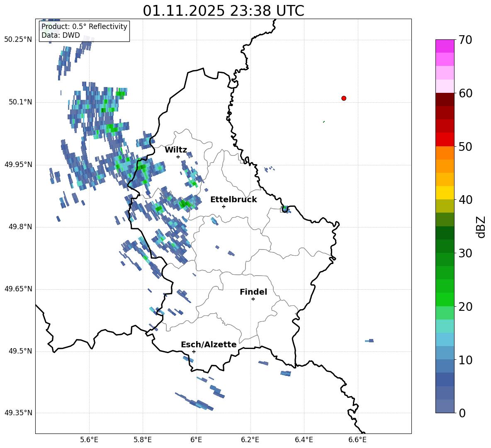Click the 70 tick on colorbar
The width and height of the screenshot is (491, 448).
[465, 40]
